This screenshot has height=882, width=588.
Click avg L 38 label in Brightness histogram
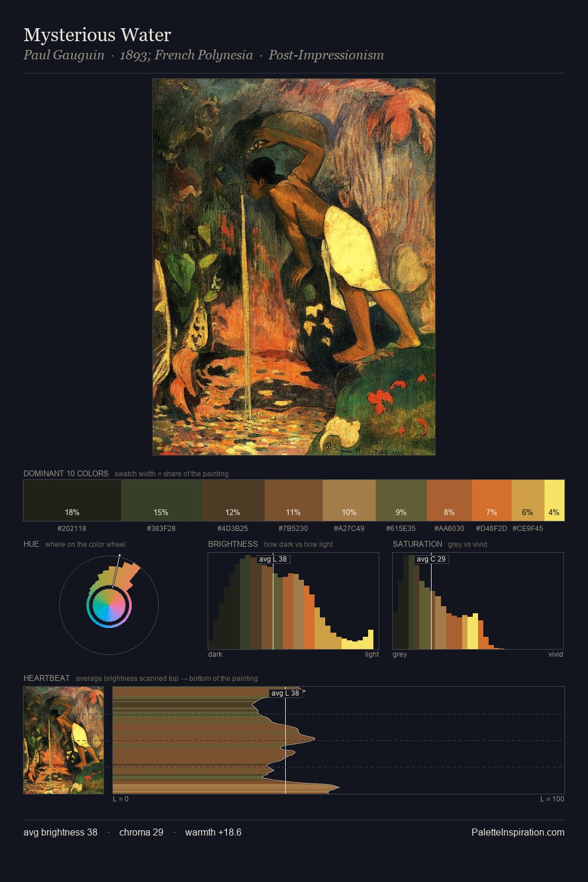[273, 559]
